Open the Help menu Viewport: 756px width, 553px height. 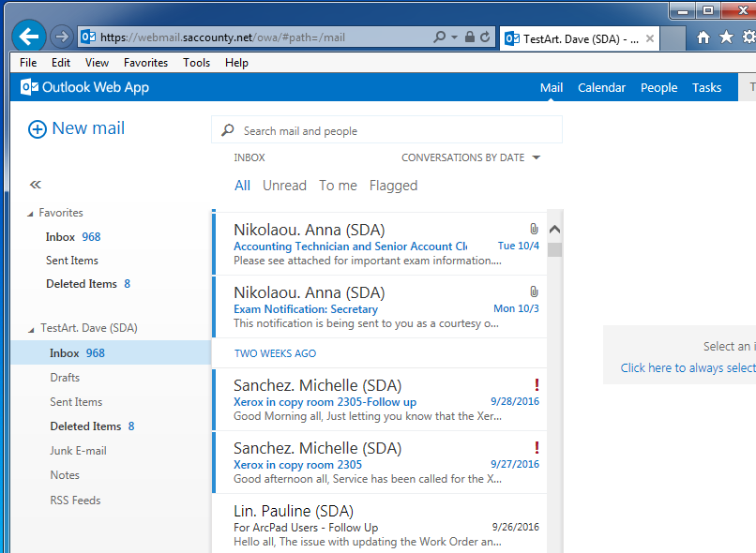point(236,63)
